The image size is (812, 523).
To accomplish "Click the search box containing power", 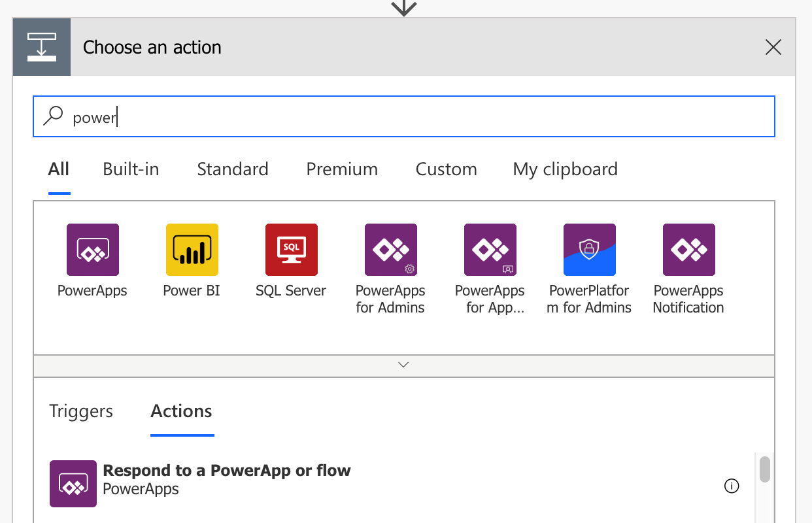I will 404,116.
